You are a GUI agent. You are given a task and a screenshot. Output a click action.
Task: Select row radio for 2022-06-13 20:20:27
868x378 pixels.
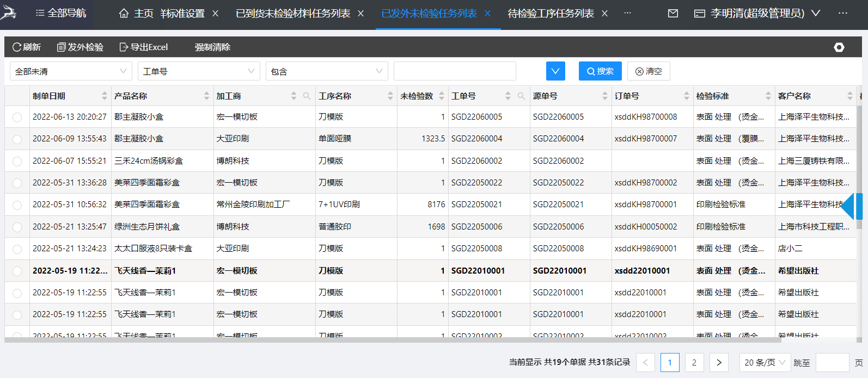(x=17, y=117)
